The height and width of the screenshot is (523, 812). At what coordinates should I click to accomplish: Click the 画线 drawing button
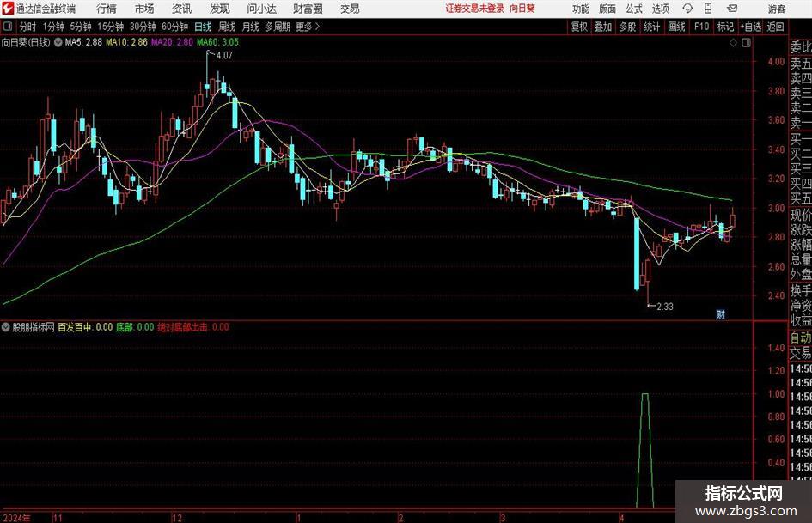click(x=676, y=27)
